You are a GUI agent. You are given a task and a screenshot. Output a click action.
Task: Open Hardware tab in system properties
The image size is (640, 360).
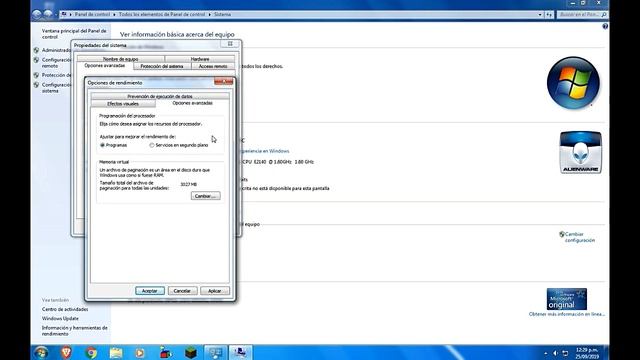(x=200, y=59)
